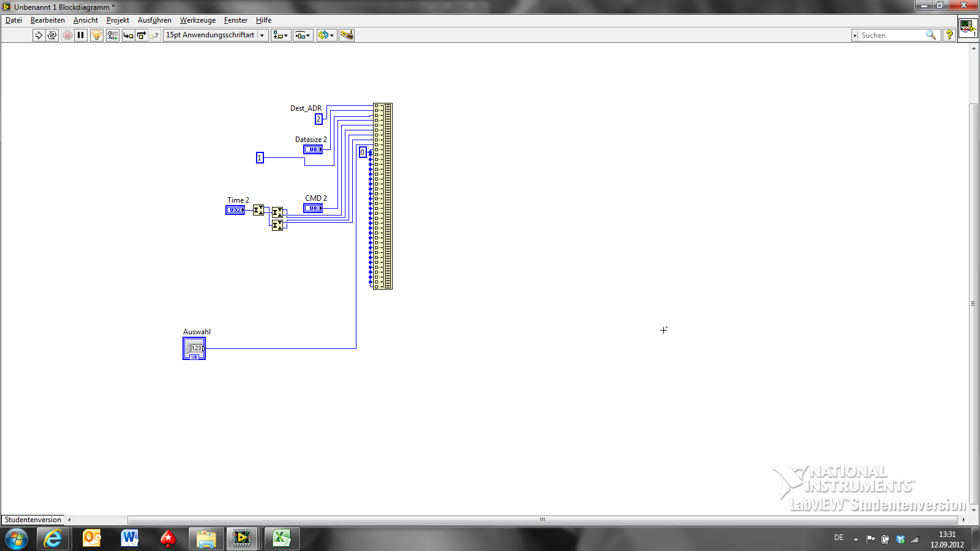Screen dimensions: 980x551
Task: Start Run Continuously mode
Action: [x=52, y=36]
